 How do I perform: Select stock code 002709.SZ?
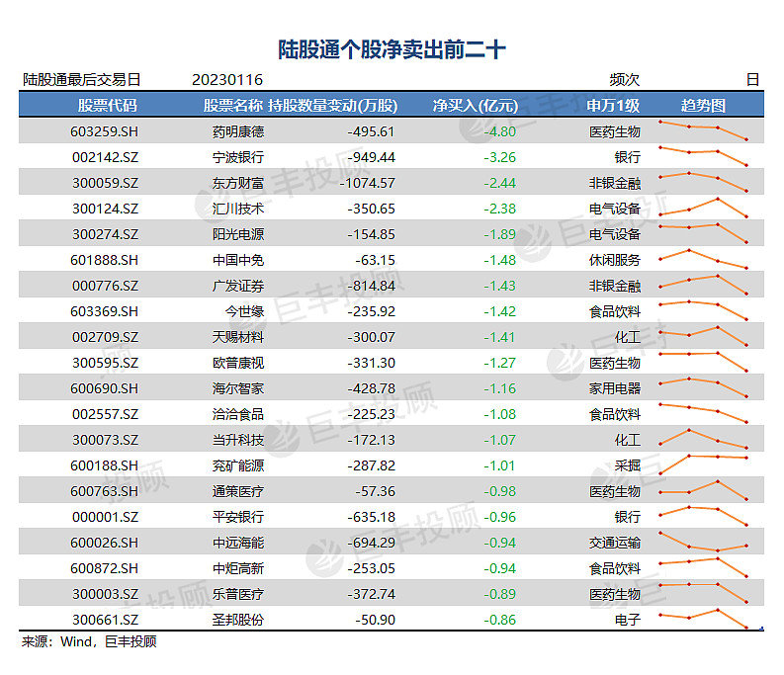click(106, 337)
